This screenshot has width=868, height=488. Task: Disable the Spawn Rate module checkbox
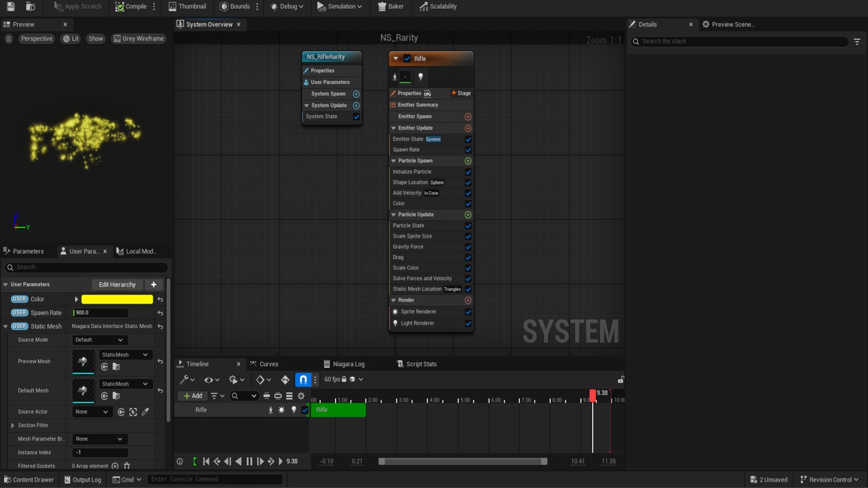[x=468, y=150]
